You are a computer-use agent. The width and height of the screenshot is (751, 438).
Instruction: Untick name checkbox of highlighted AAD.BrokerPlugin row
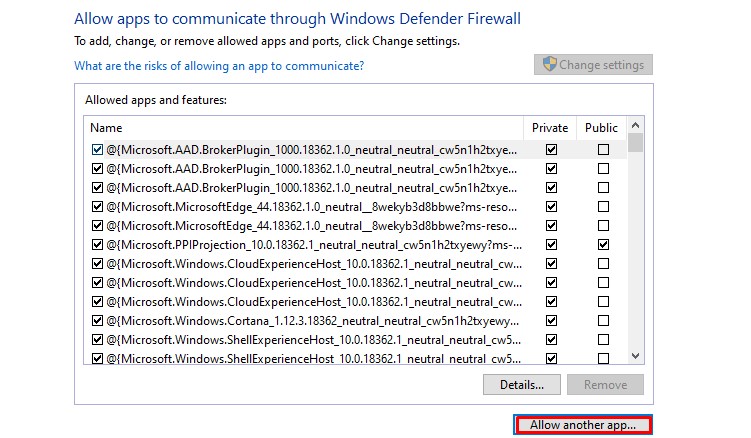97,150
